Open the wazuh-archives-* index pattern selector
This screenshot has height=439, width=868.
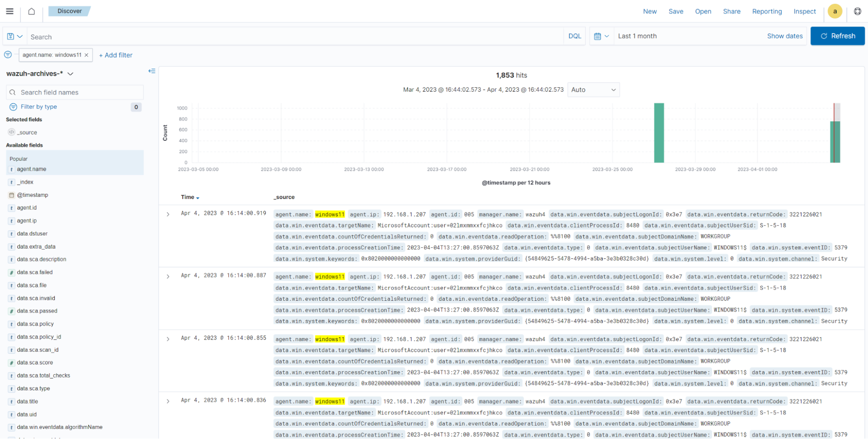[40, 73]
